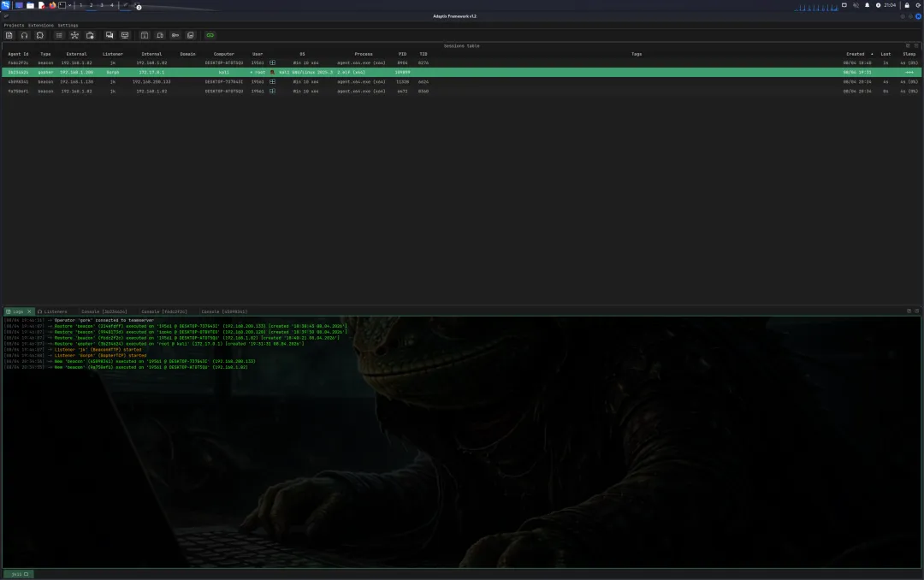This screenshot has height=580, width=924.
Task: Sort by Created column header
Action: tap(855, 54)
